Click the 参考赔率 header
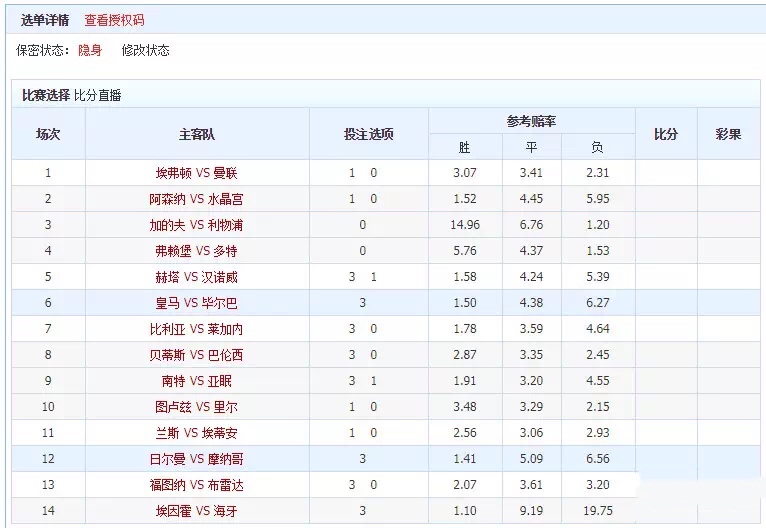The width and height of the screenshot is (766, 528). 532,121
